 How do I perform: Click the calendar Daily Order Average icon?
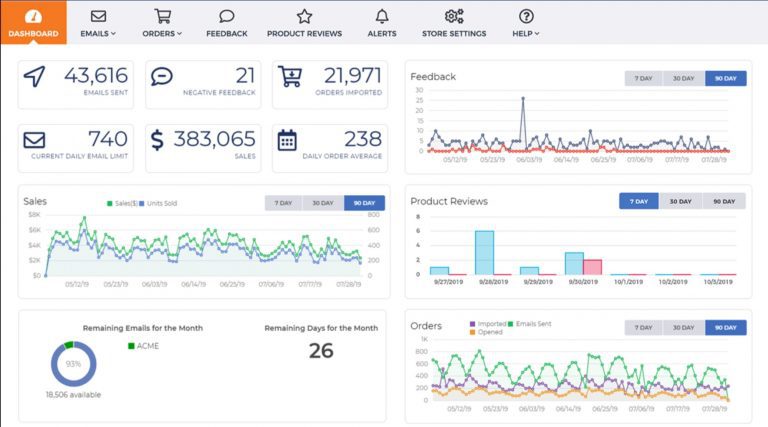click(x=287, y=140)
